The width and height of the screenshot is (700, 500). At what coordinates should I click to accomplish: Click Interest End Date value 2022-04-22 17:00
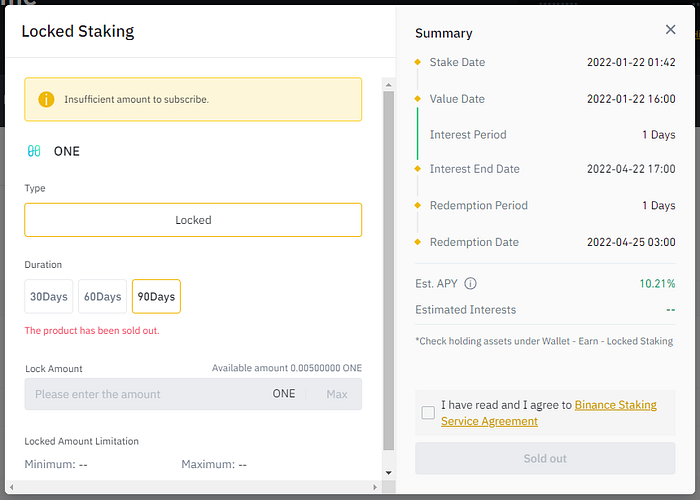pos(631,169)
